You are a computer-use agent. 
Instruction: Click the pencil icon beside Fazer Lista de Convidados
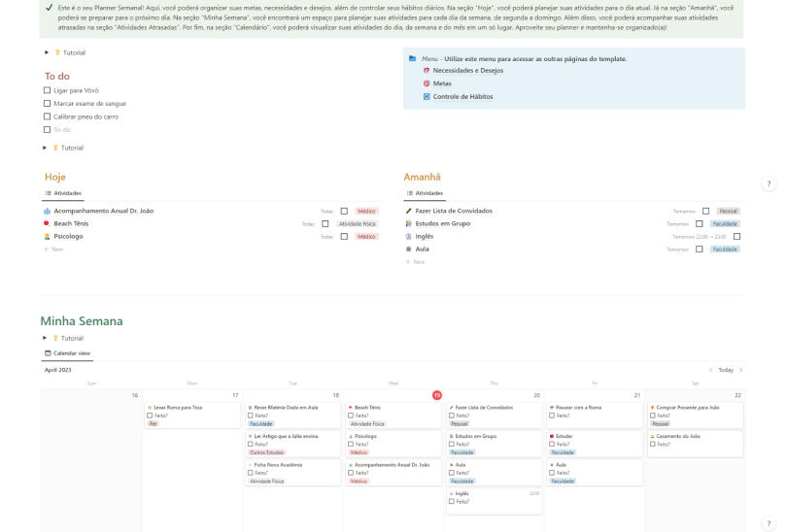(x=409, y=211)
